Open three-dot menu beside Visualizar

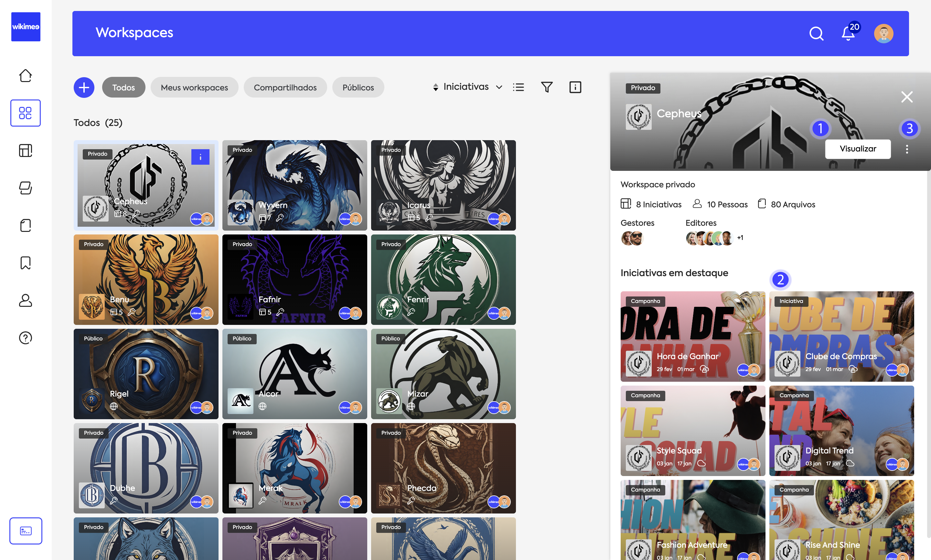tap(906, 149)
